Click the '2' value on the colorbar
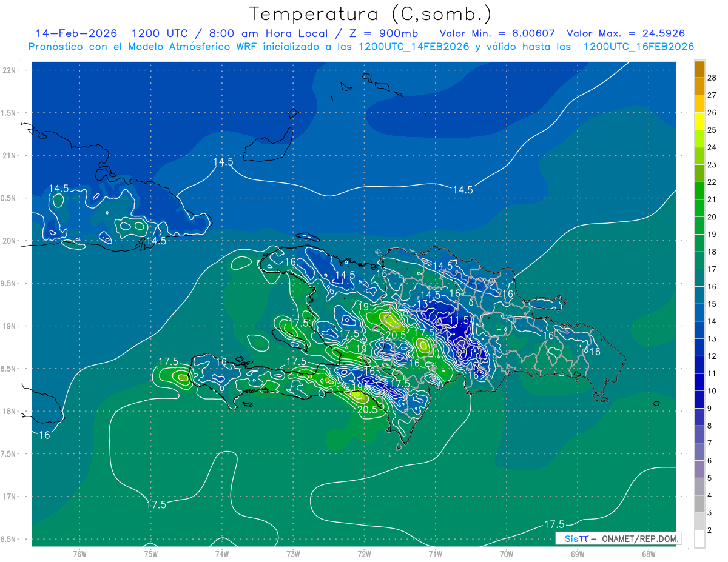728x562 pixels. tap(710, 530)
